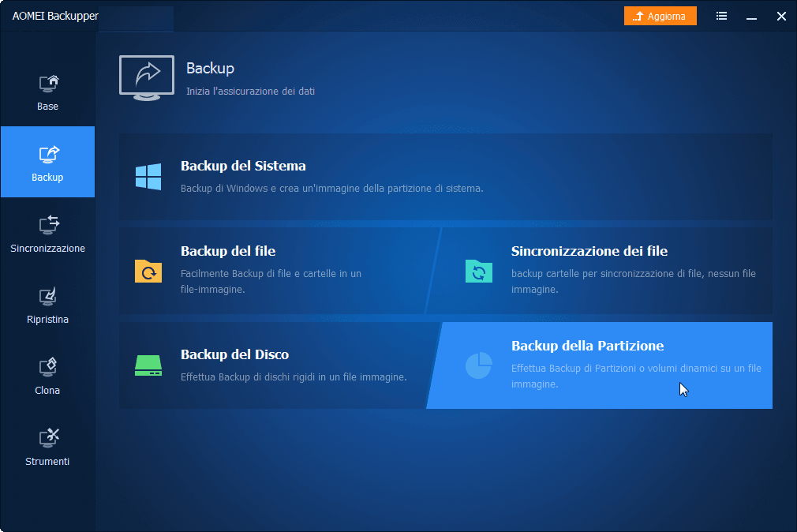Open the Base section icon in sidebar

(49, 84)
